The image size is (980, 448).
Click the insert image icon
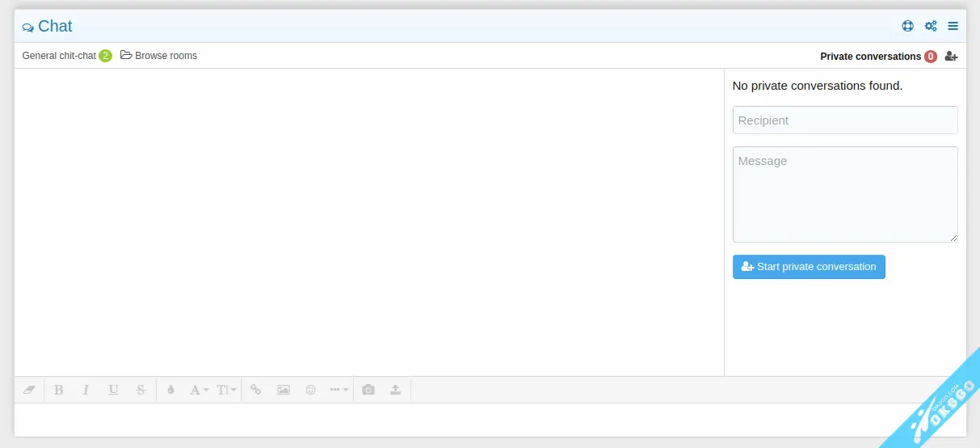pyautogui.click(x=283, y=390)
